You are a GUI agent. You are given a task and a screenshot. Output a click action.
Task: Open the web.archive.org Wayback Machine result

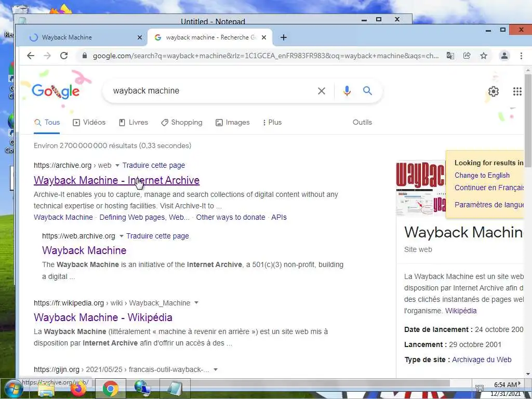pyautogui.click(x=84, y=250)
